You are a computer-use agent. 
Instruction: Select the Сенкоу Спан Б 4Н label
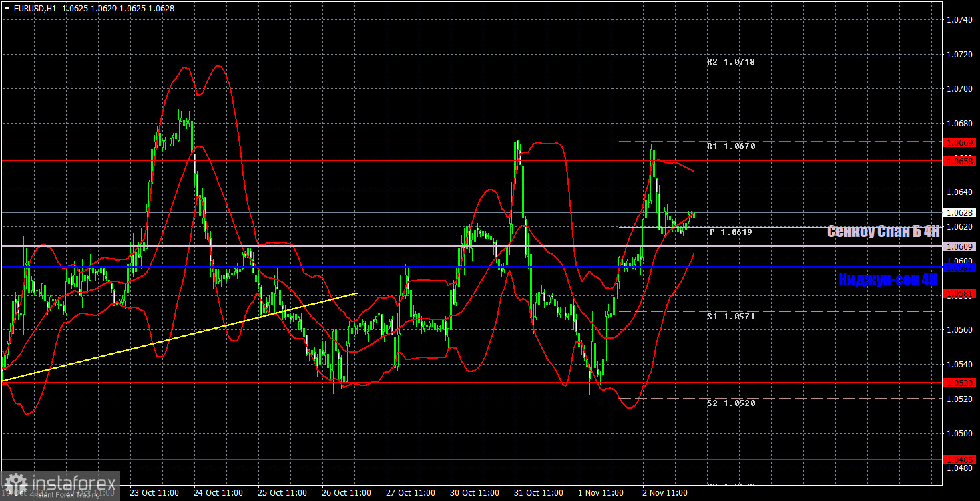(x=883, y=232)
